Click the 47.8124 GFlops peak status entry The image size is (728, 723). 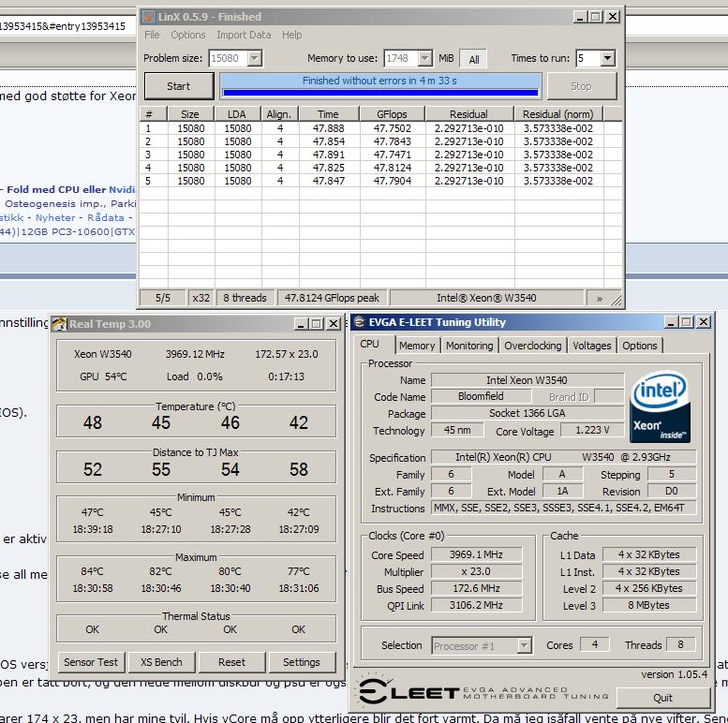[x=332, y=298]
